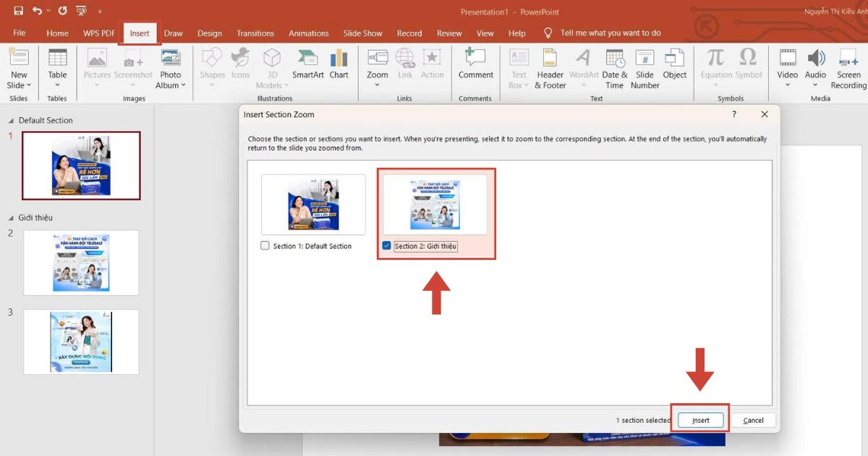Insert a Symbol
868x456 pixels.
pos(749,64)
